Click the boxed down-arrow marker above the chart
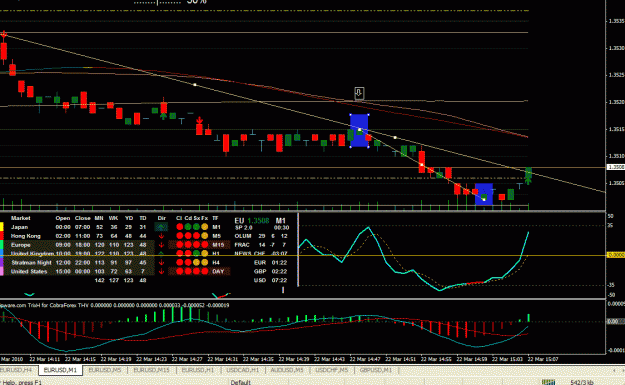 tap(359, 93)
